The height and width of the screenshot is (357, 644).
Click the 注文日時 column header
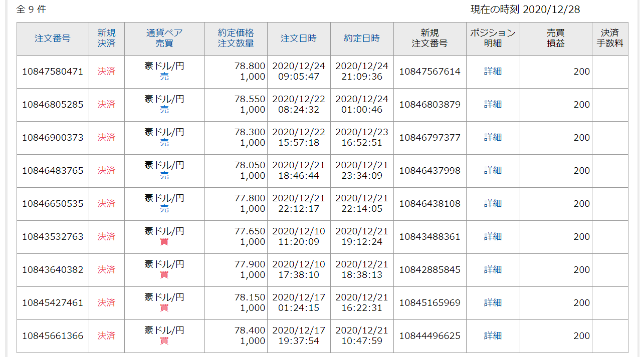299,39
